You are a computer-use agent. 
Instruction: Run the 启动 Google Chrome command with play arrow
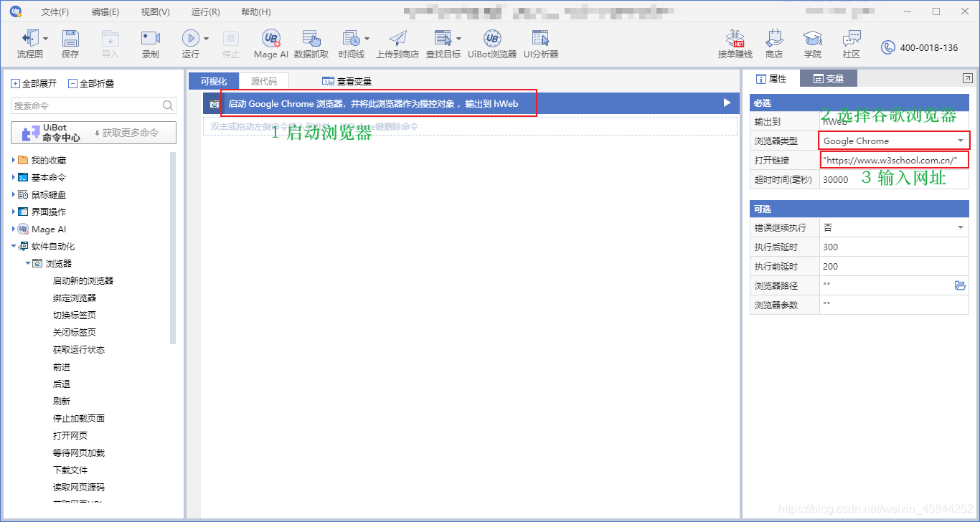click(727, 103)
